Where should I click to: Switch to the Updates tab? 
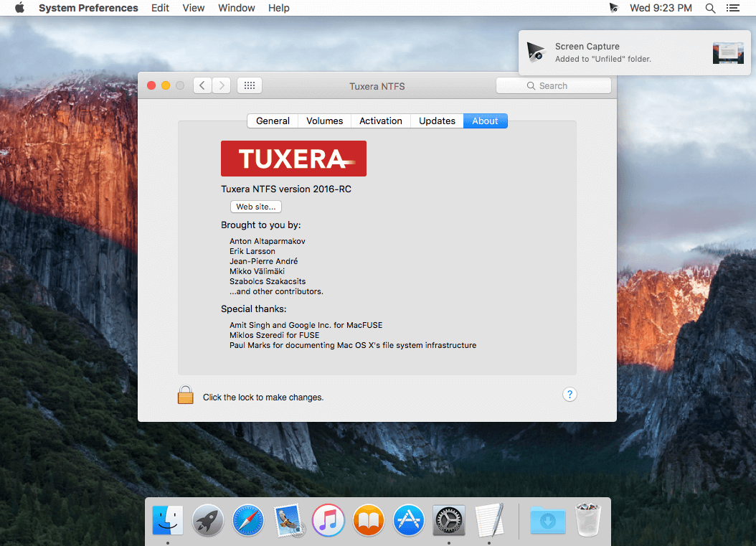(437, 121)
